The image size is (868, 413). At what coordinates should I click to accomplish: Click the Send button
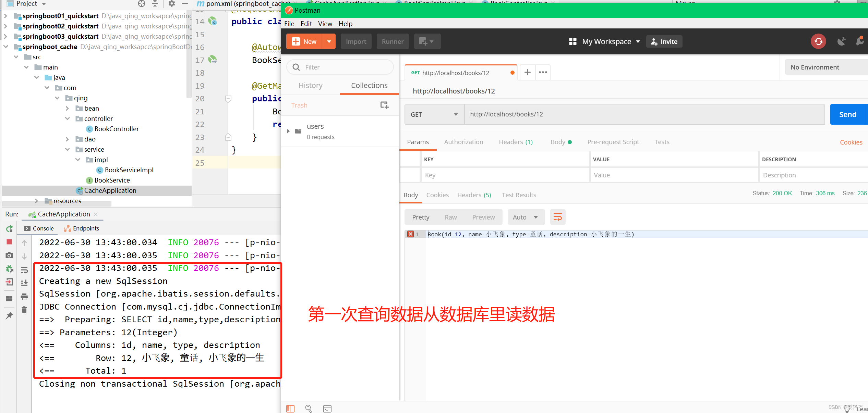[x=847, y=114]
